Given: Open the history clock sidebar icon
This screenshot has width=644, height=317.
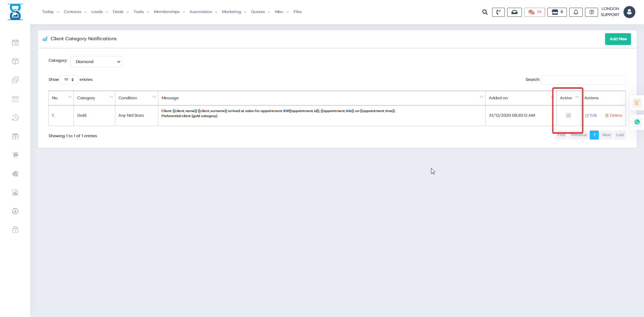Looking at the screenshot, I should (15, 118).
